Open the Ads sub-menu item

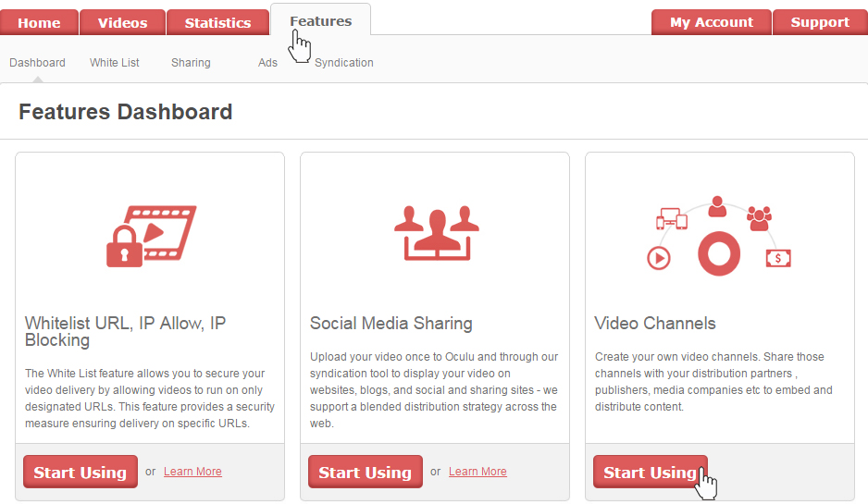[x=267, y=63]
